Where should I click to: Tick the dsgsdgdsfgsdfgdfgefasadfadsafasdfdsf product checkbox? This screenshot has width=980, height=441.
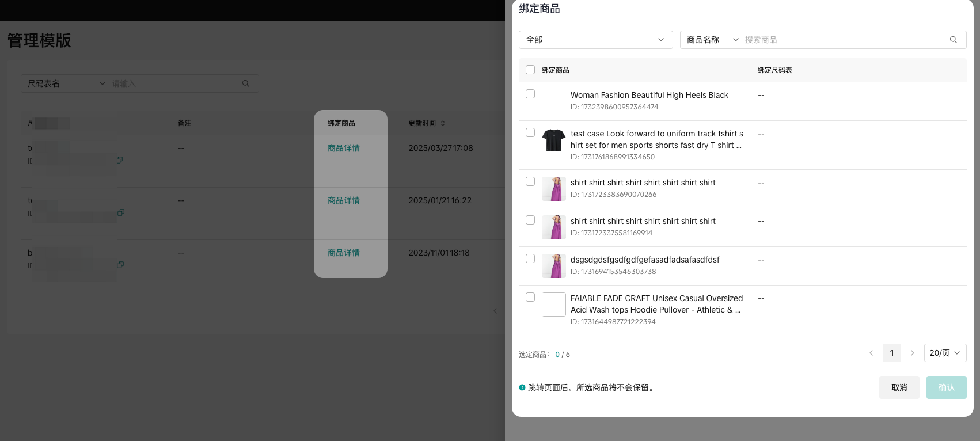coord(530,258)
